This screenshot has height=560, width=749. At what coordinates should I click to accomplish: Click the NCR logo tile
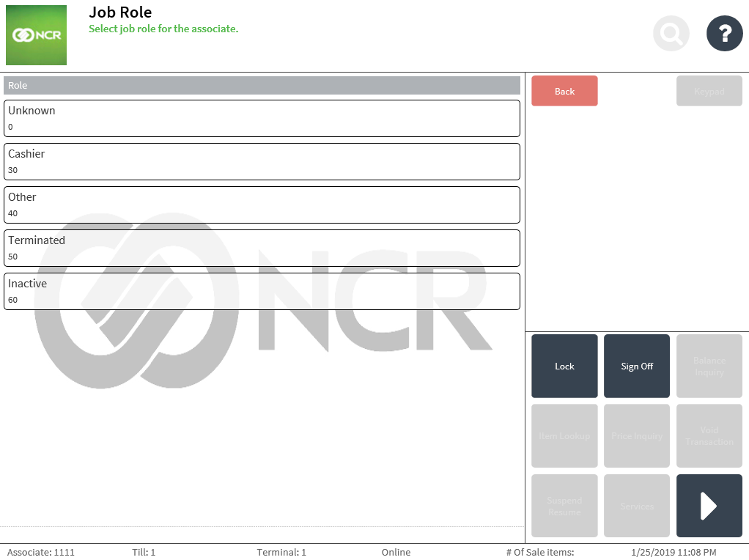(x=37, y=35)
